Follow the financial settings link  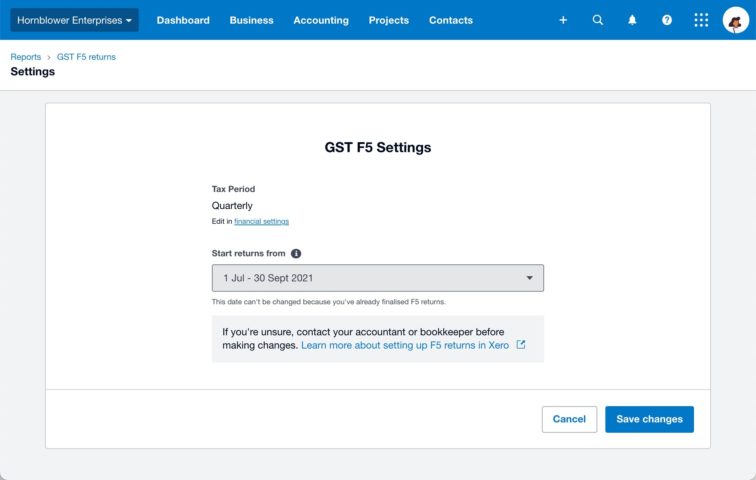click(x=261, y=222)
